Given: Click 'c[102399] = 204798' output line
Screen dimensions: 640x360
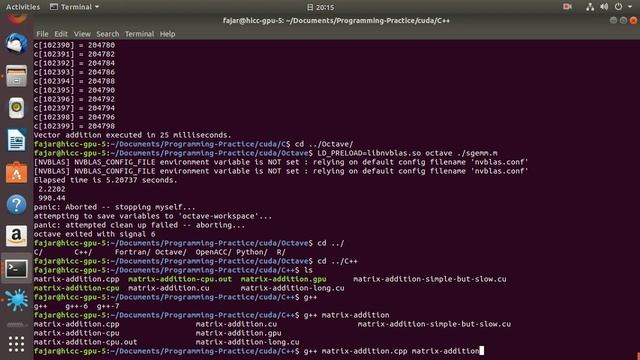Looking at the screenshot, I should (74, 126).
